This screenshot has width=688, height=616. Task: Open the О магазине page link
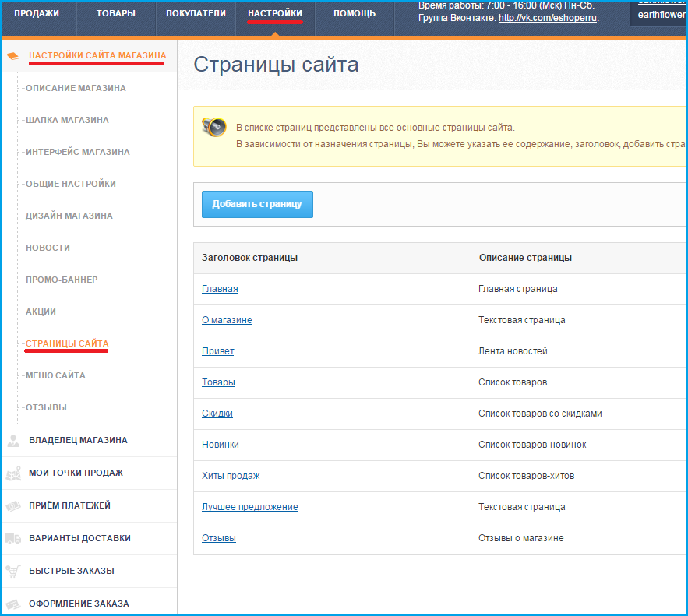pos(227,320)
